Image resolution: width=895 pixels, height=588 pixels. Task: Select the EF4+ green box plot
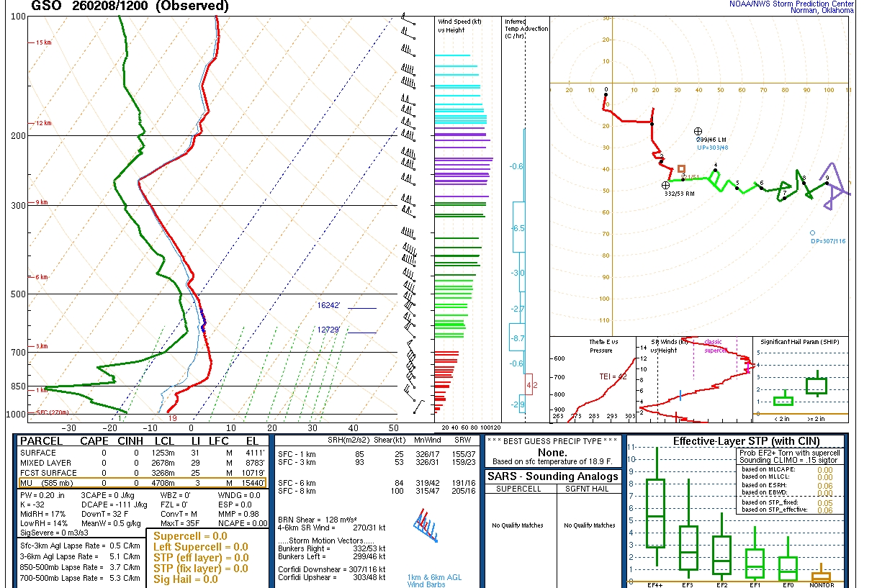tap(655, 513)
